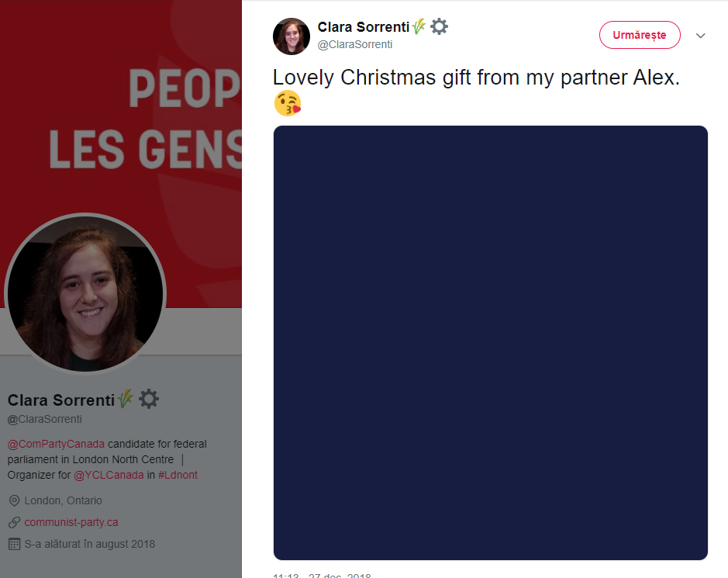Click the location pin icon by London, Ontario
Viewport: 728px width, 578px height.
pyautogui.click(x=15, y=500)
